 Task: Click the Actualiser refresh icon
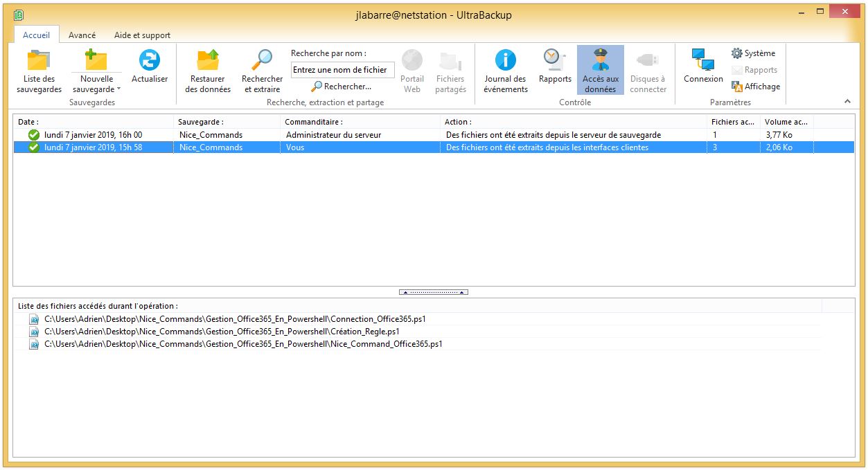coord(150,62)
